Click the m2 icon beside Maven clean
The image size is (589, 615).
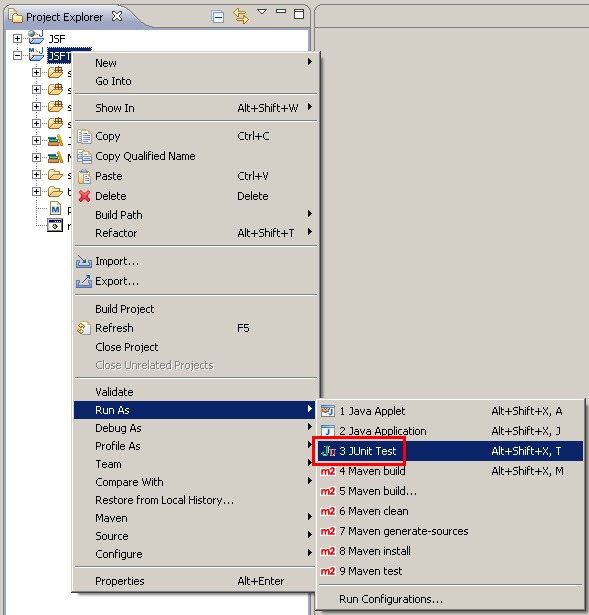click(x=328, y=511)
